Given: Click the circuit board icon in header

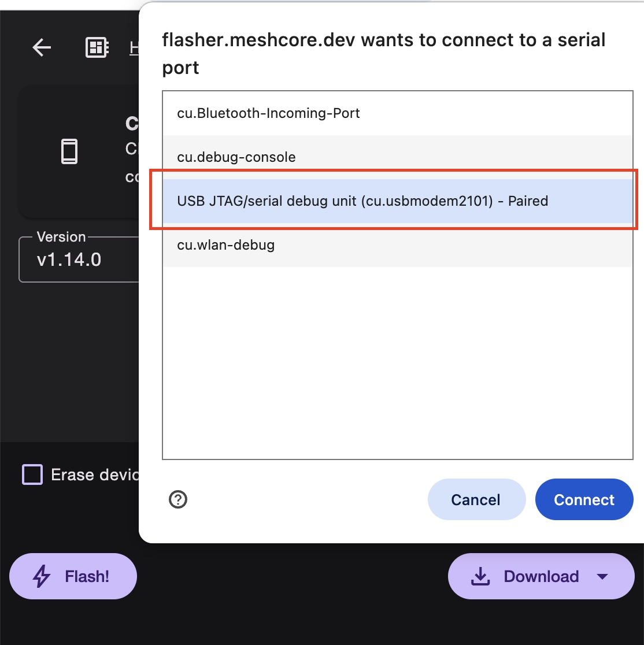Looking at the screenshot, I should click(97, 47).
